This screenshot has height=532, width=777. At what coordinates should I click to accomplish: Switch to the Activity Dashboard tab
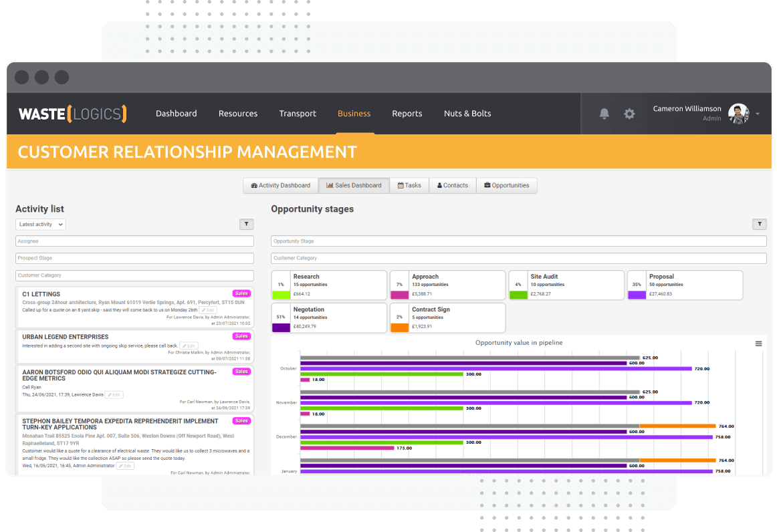click(280, 185)
